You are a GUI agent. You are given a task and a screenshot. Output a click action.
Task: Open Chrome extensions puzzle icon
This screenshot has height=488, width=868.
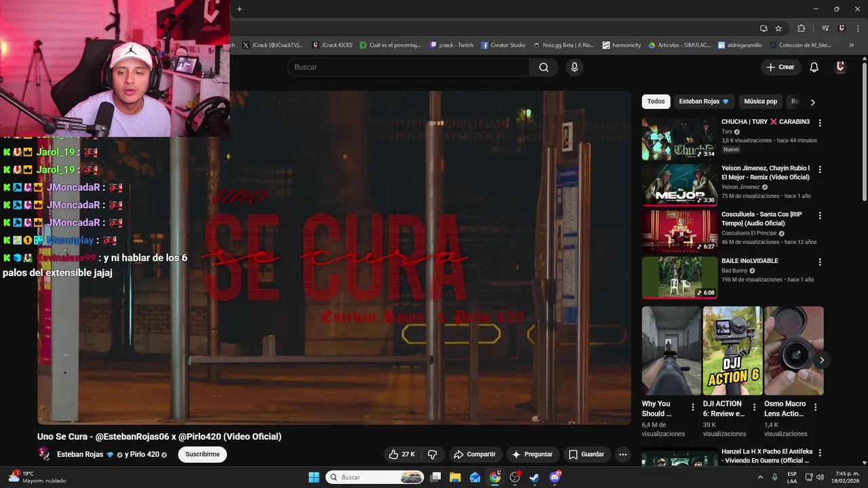pyautogui.click(x=802, y=28)
